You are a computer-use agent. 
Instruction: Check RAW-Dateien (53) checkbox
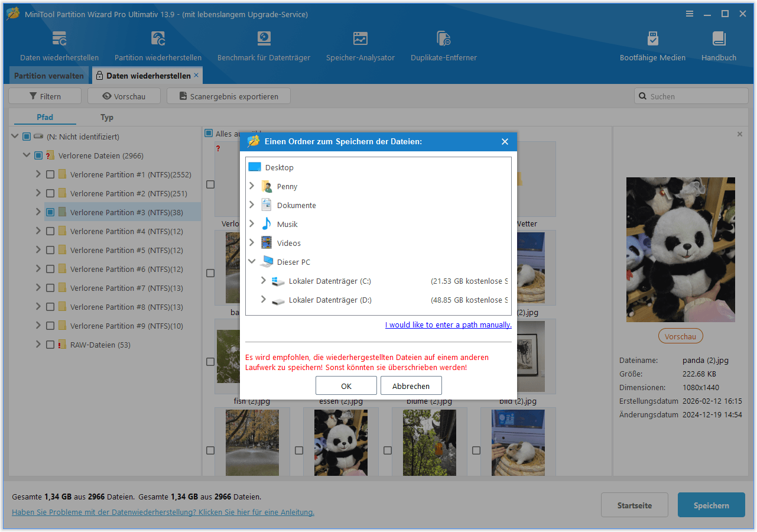coord(50,345)
